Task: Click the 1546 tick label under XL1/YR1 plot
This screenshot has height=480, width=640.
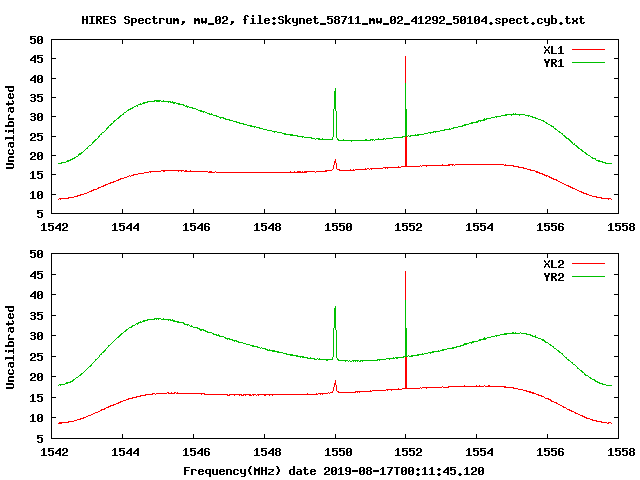Action: (196, 227)
